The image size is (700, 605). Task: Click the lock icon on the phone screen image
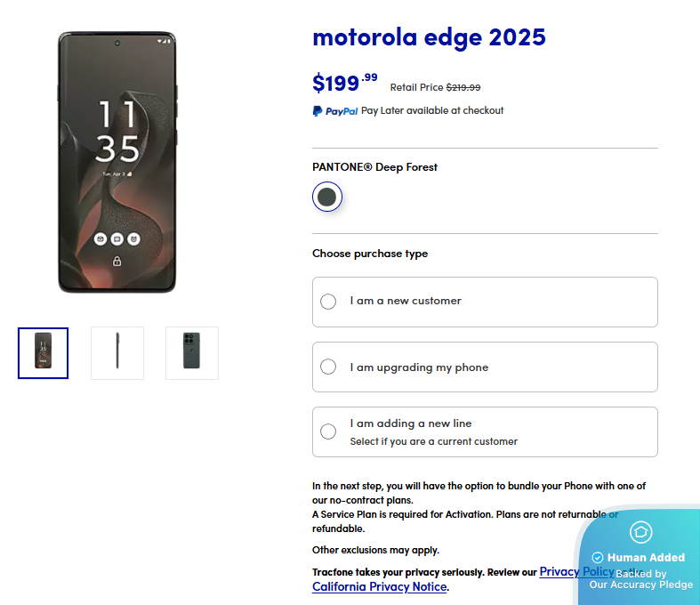pyautogui.click(x=117, y=261)
